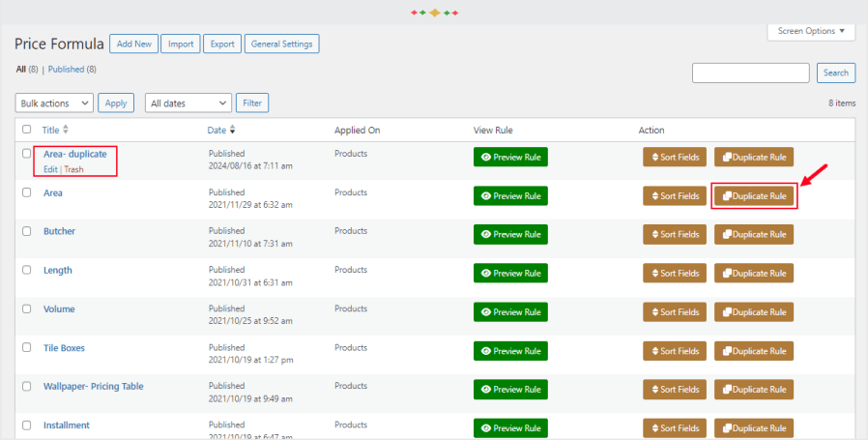Duplicate the Area rule
This screenshot has height=440, width=868.
(754, 196)
